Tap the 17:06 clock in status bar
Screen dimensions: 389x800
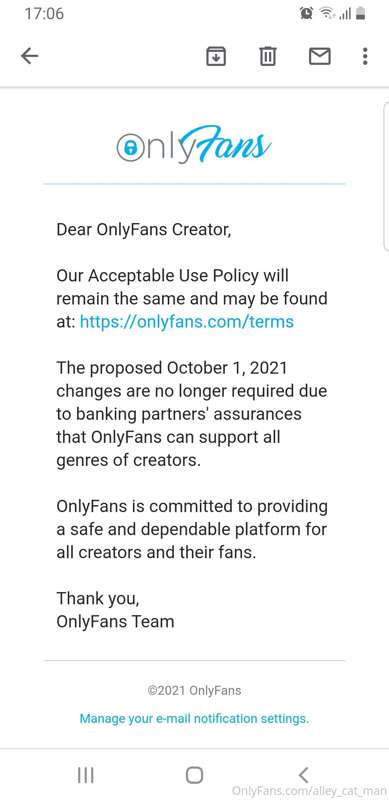pyautogui.click(x=44, y=14)
